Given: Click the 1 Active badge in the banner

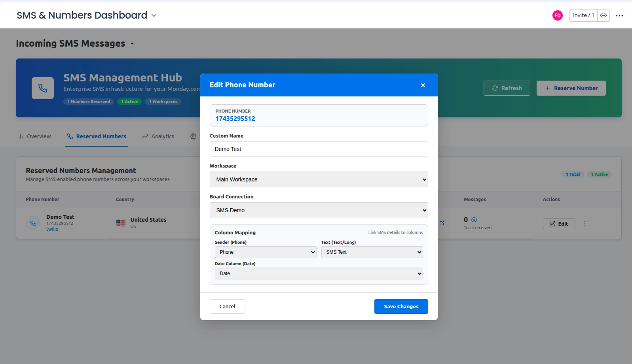Looking at the screenshot, I should (129, 102).
